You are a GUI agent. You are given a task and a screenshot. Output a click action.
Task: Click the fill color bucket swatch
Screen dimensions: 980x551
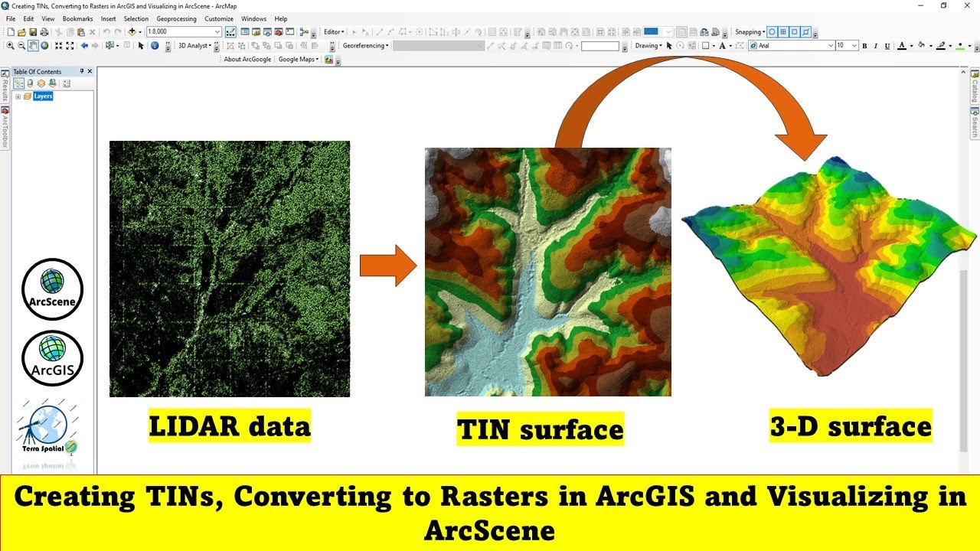pyautogui.click(x=921, y=46)
